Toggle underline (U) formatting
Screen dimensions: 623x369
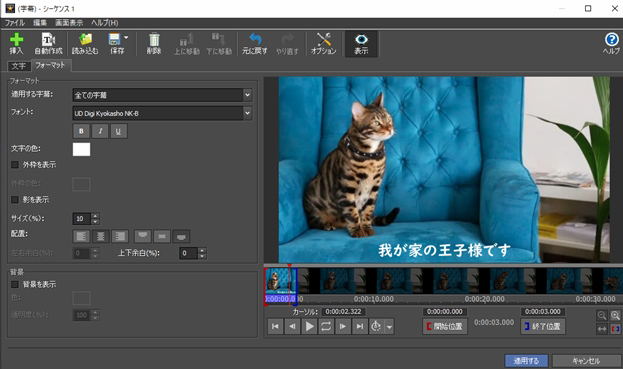[x=118, y=131]
